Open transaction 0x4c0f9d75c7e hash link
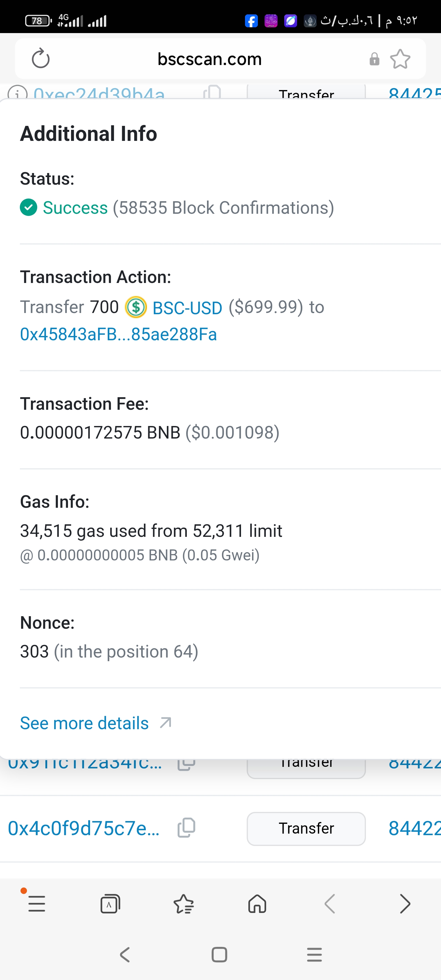Viewport: 441px width, 980px height. (x=84, y=828)
